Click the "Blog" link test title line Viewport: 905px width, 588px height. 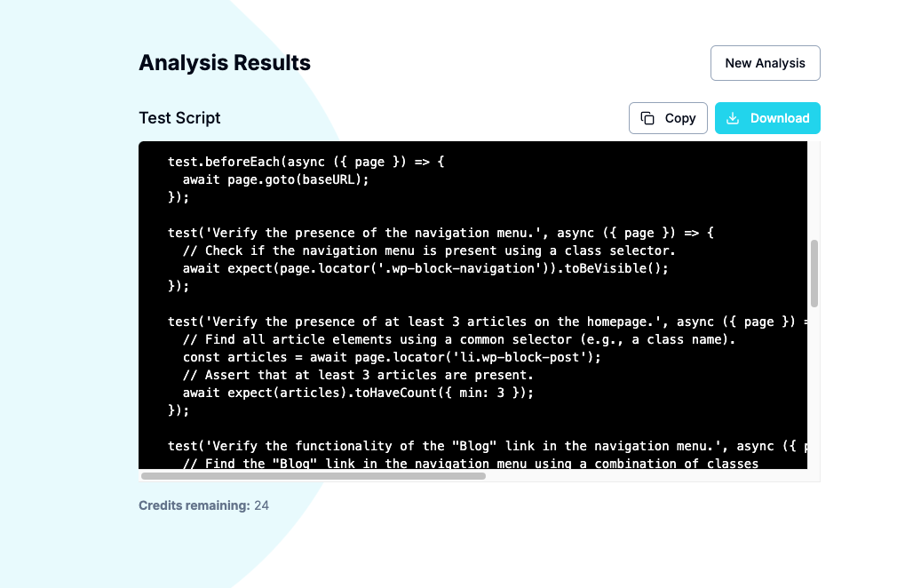(488, 446)
